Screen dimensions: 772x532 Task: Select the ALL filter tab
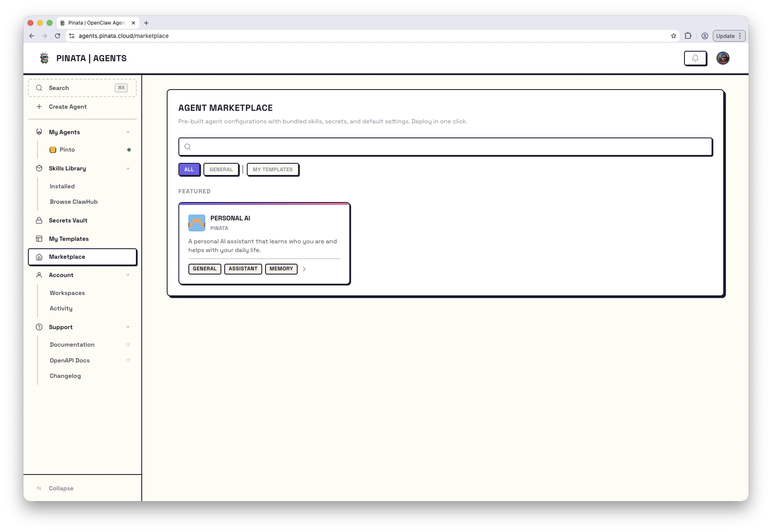[189, 170]
